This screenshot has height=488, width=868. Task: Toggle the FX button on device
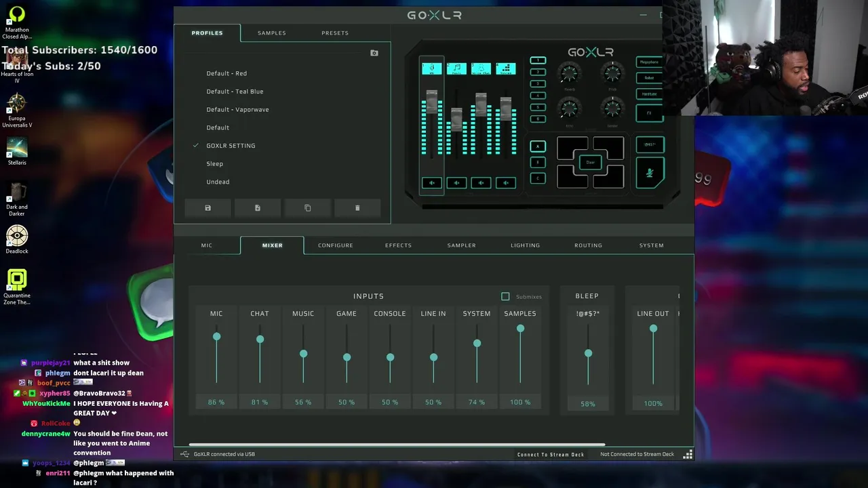pos(649,113)
